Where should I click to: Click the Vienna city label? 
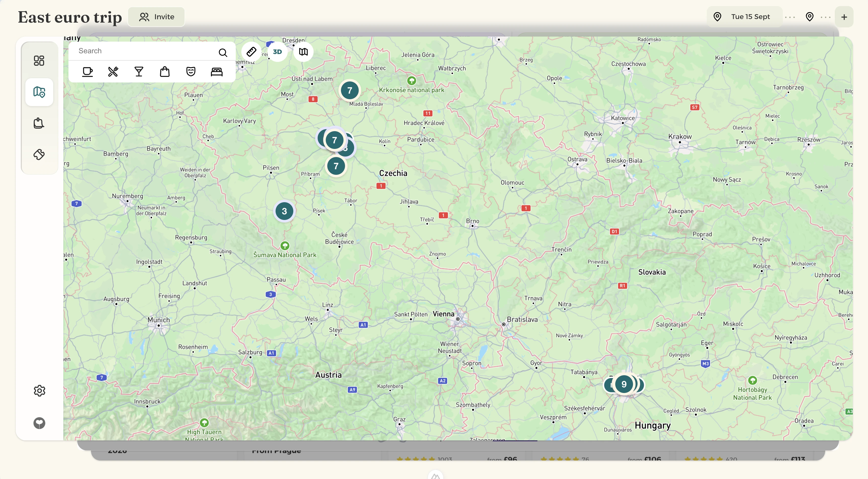[x=443, y=314]
